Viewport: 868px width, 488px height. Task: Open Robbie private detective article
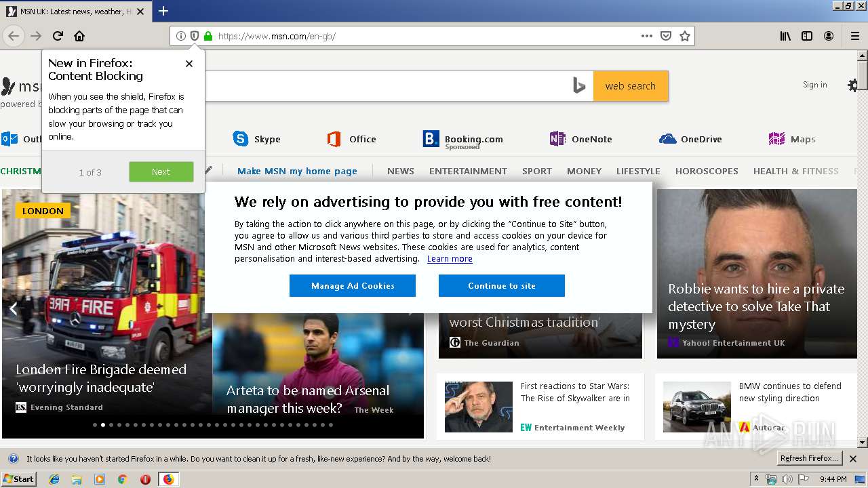(x=756, y=306)
